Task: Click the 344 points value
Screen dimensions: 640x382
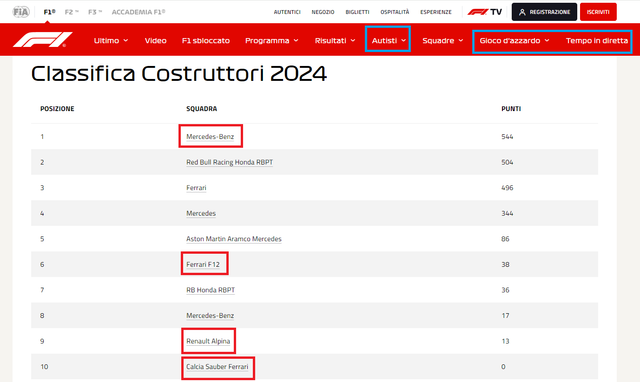Action: (x=507, y=213)
